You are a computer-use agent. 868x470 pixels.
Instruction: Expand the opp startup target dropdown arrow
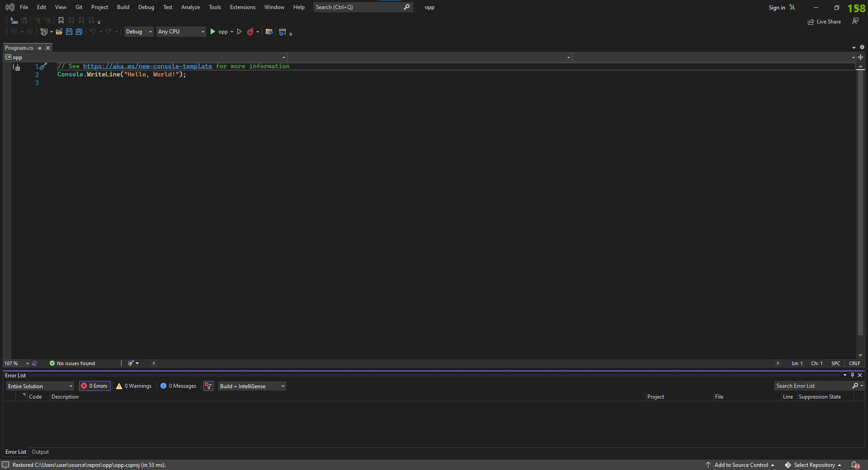[232, 32]
